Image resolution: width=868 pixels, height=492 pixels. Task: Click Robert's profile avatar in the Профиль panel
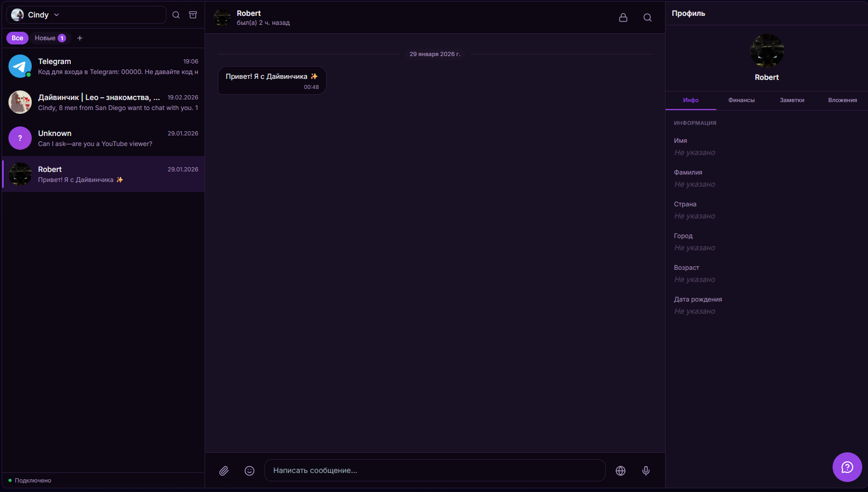click(767, 51)
